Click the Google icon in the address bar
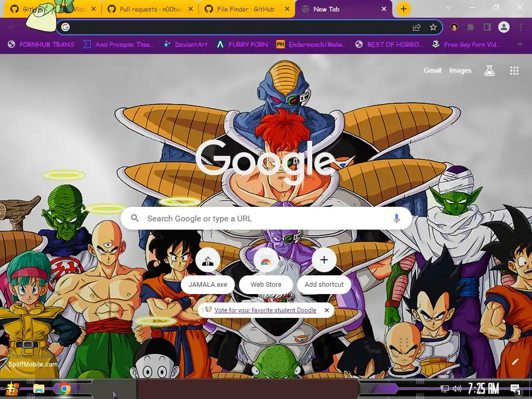532x399 pixels. pyautogui.click(x=65, y=27)
